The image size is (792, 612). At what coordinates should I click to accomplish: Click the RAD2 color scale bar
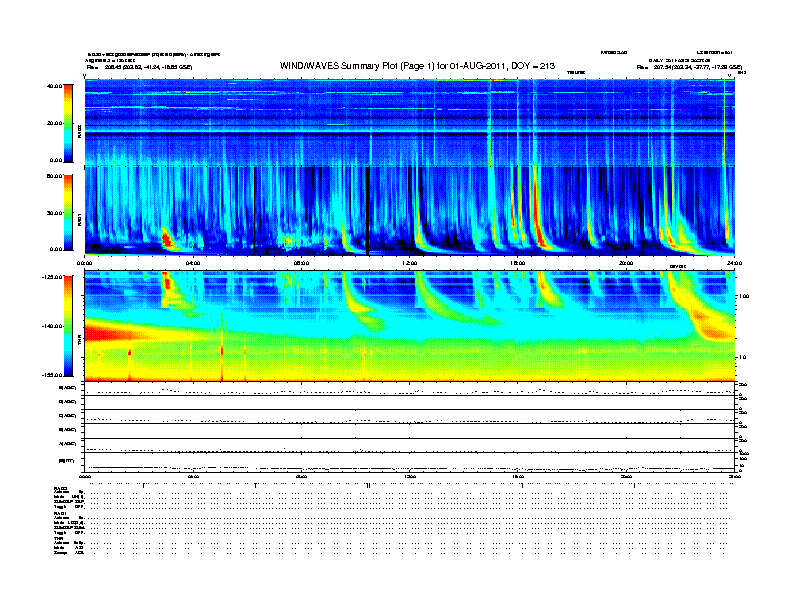point(68,123)
